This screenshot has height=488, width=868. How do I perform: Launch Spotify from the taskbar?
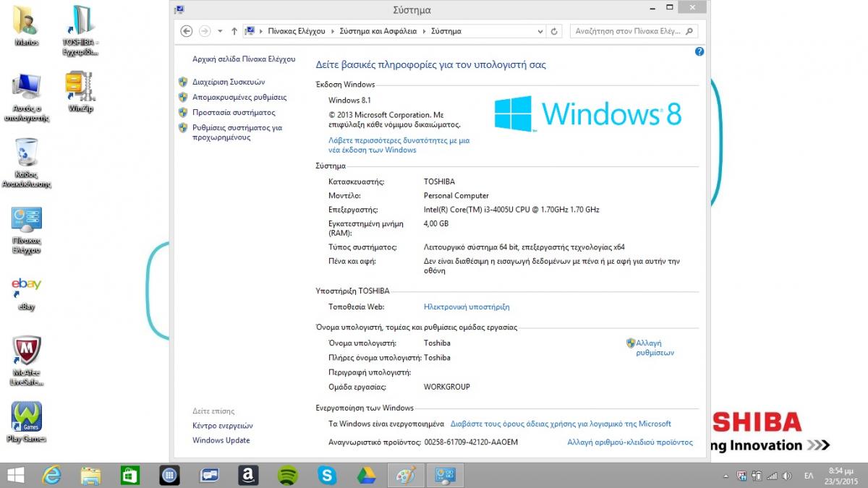[x=288, y=475]
